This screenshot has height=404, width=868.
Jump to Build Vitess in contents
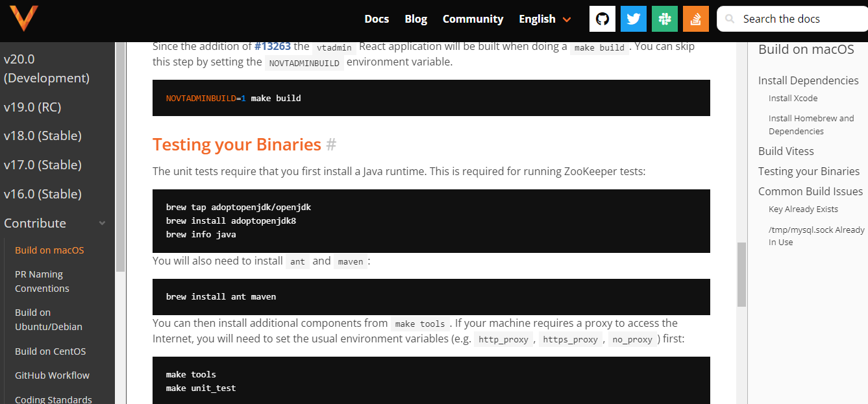786,151
